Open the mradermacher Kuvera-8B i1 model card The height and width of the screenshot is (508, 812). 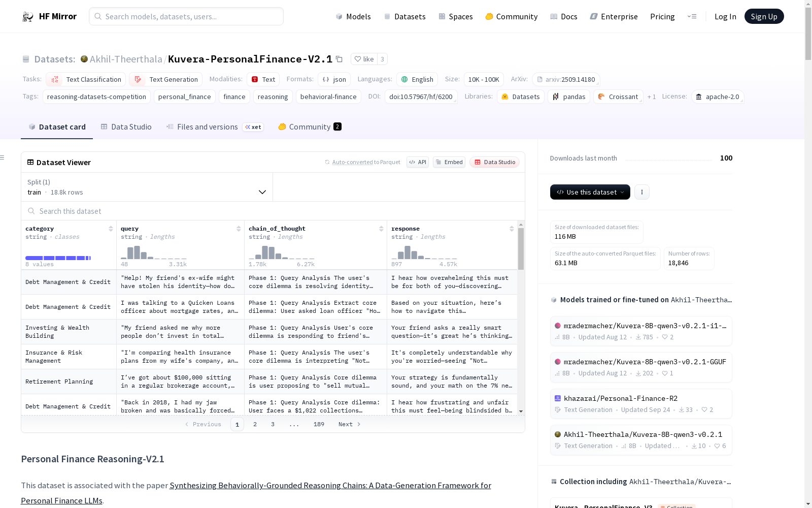tap(641, 331)
